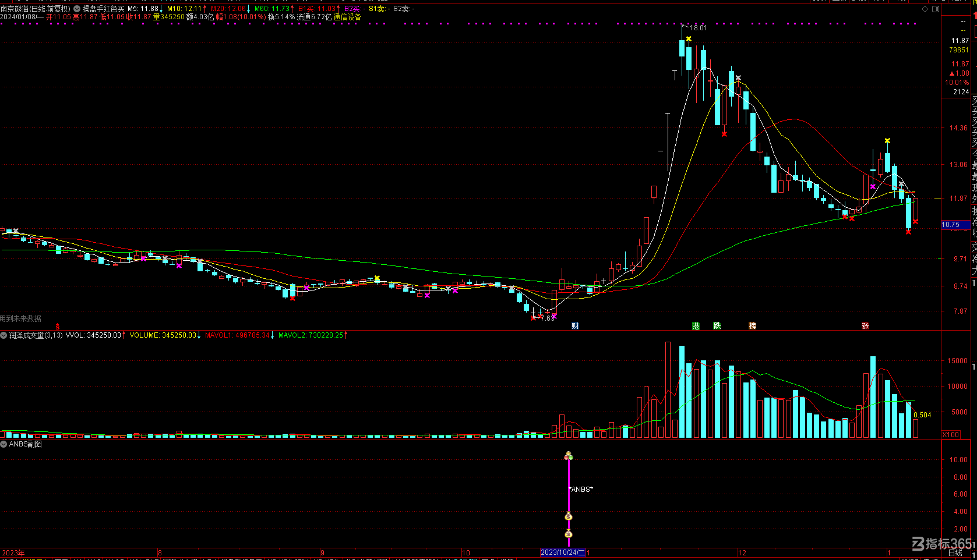
Task: Click the month 9 tick on the time axis
Action: (322, 553)
